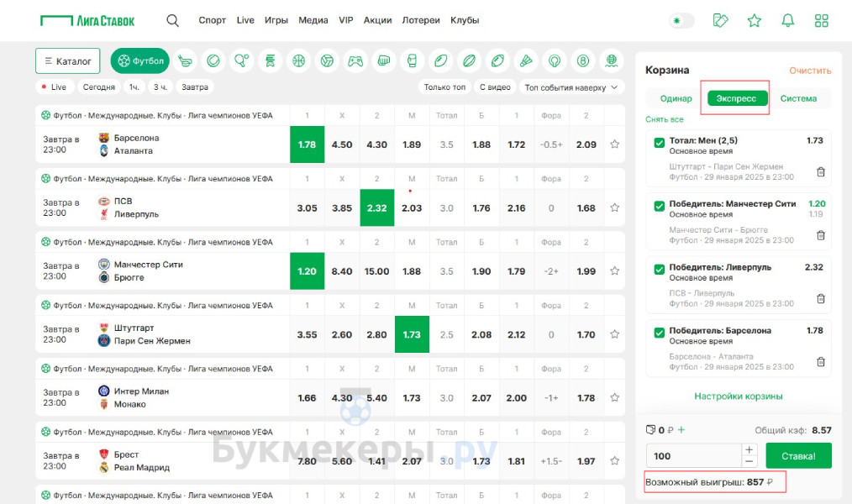Add Барселона – Аталанта match to favorites
Image resolution: width=852 pixels, height=504 pixels.
click(x=615, y=144)
